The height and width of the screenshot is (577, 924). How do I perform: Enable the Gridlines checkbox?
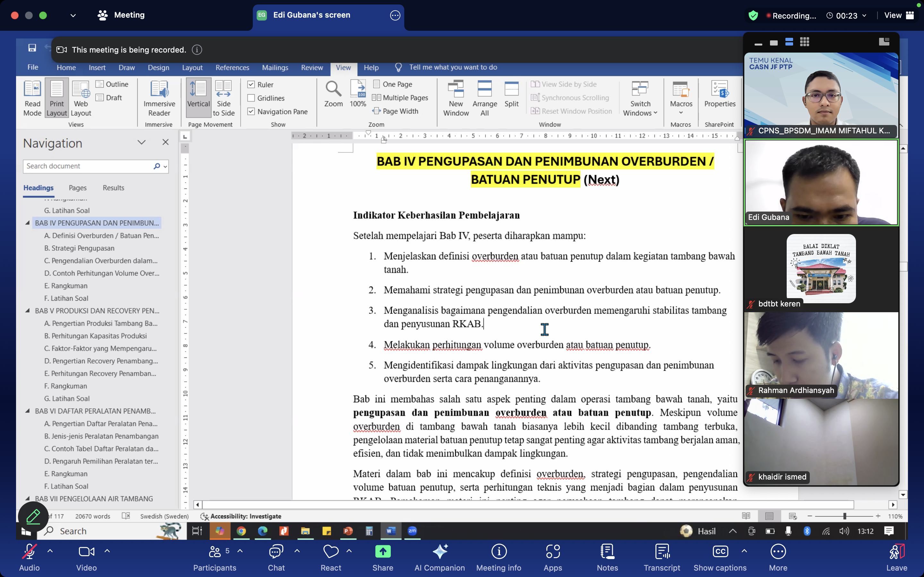(251, 98)
